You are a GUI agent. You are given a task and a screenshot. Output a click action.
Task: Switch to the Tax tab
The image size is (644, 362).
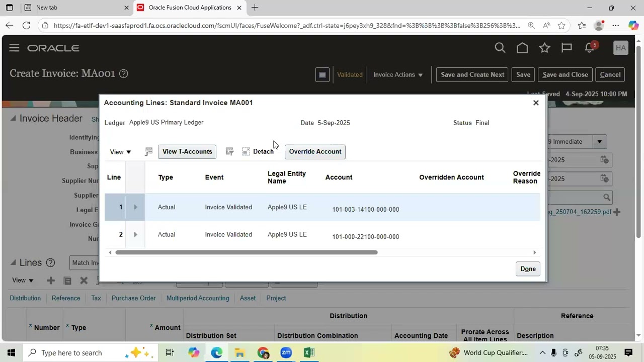[x=96, y=298]
